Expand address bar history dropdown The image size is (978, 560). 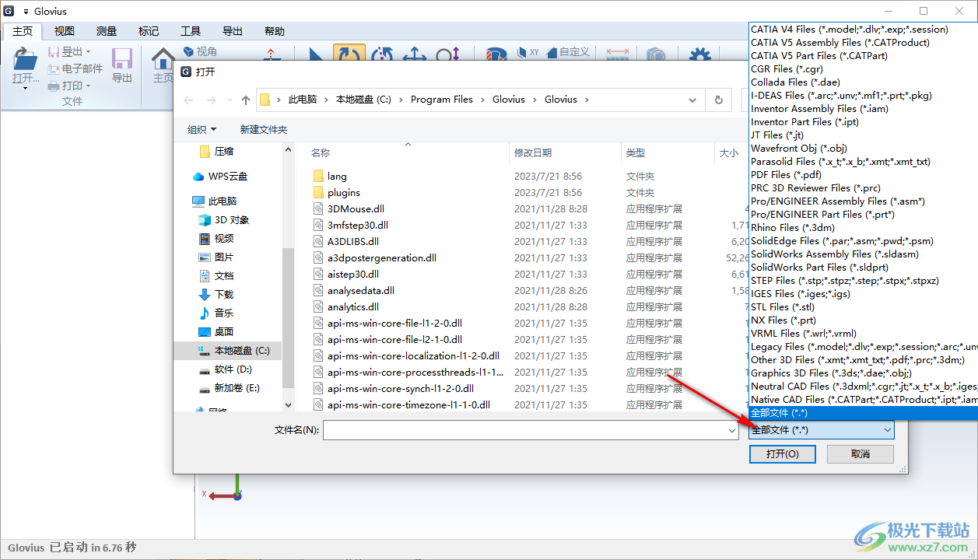tap(692, 100)
